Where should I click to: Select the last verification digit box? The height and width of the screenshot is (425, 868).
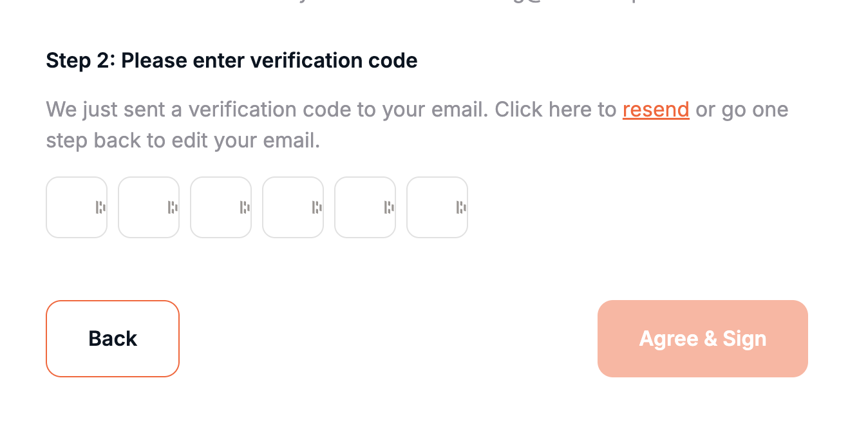429,207
